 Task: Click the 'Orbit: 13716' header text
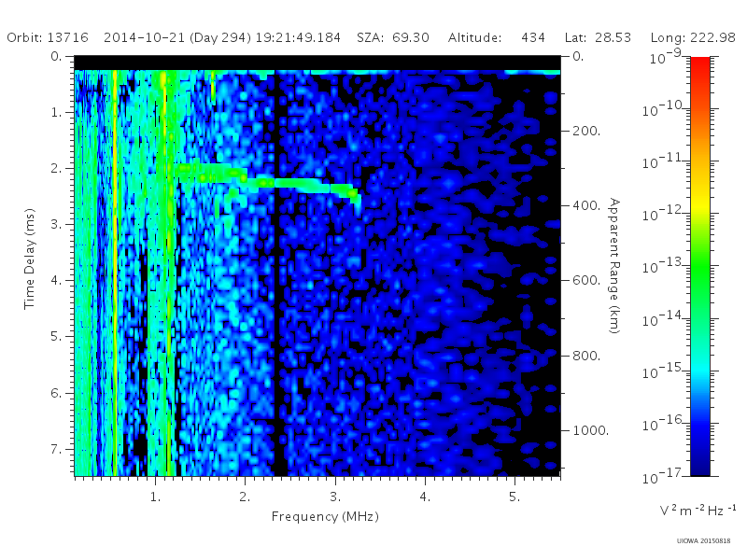tap(48, 37)
